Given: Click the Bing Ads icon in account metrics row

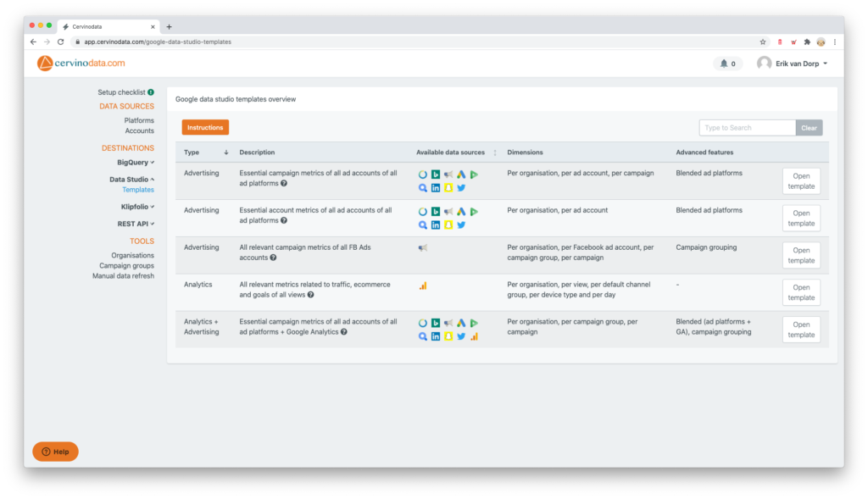Looking at the screenshot, I should pos(436,211).
